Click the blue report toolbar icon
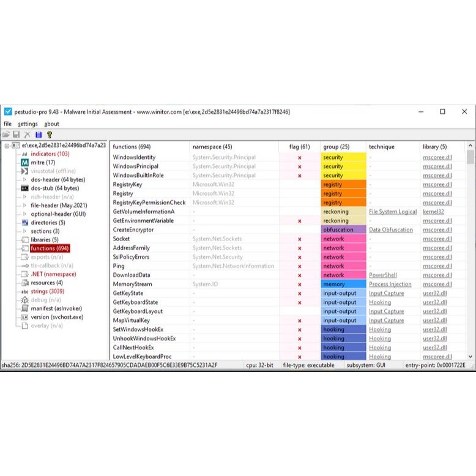Image resolution: width=476 pixels, height=476 pixels. pos(39,135)
